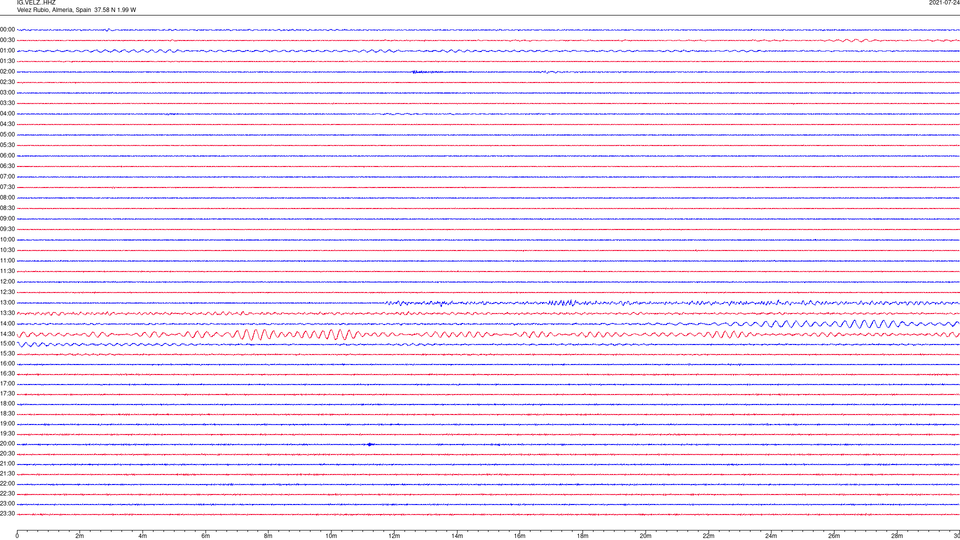Choose the 18m axis tick label
The image size is (960, 540).
583,536
